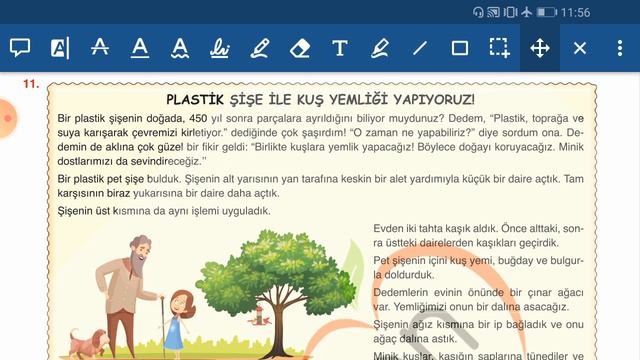This screenshot has width=640, height=360.
Task: Tap the line starting 'Bir plastik şişenin doğada'
Action: tap(320, 118)
